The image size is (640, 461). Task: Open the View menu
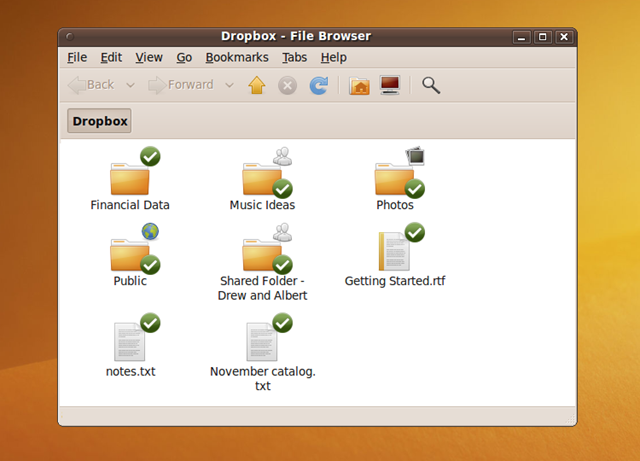tap(149, 58)
